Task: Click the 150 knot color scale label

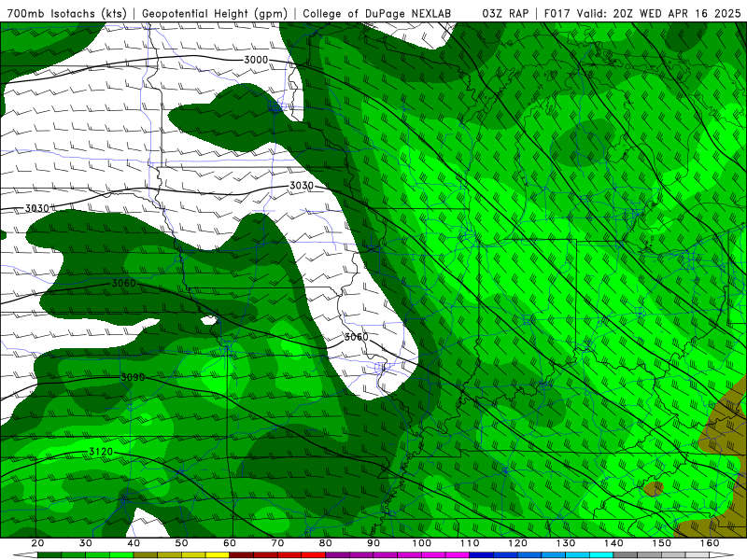Action: pos(662,543)
